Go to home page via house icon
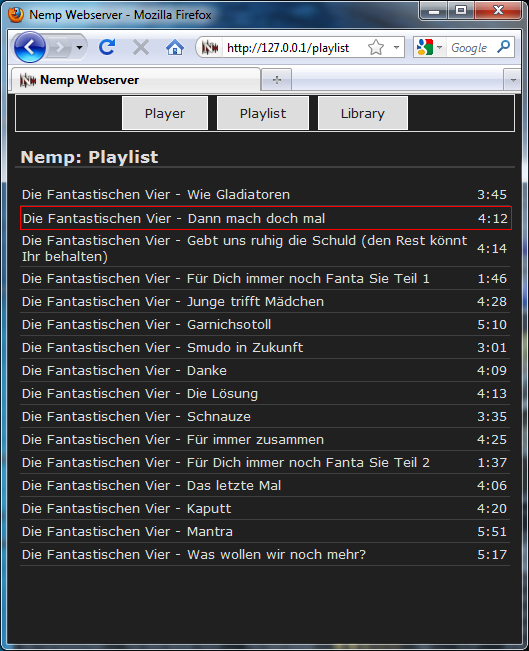Screen dimensions: 529x651 tap(175, 47)
